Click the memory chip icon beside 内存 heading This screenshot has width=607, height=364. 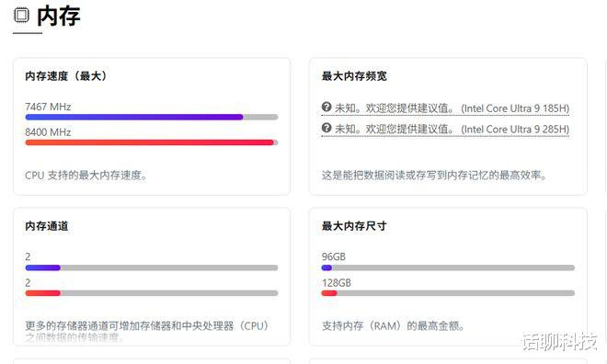pos(21,16)
